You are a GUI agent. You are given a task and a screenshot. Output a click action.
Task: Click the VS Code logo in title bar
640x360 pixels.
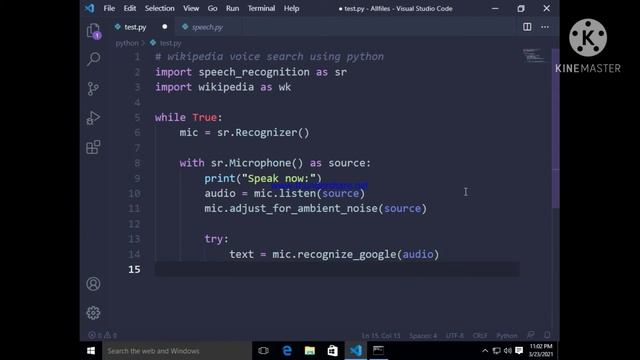89,8
